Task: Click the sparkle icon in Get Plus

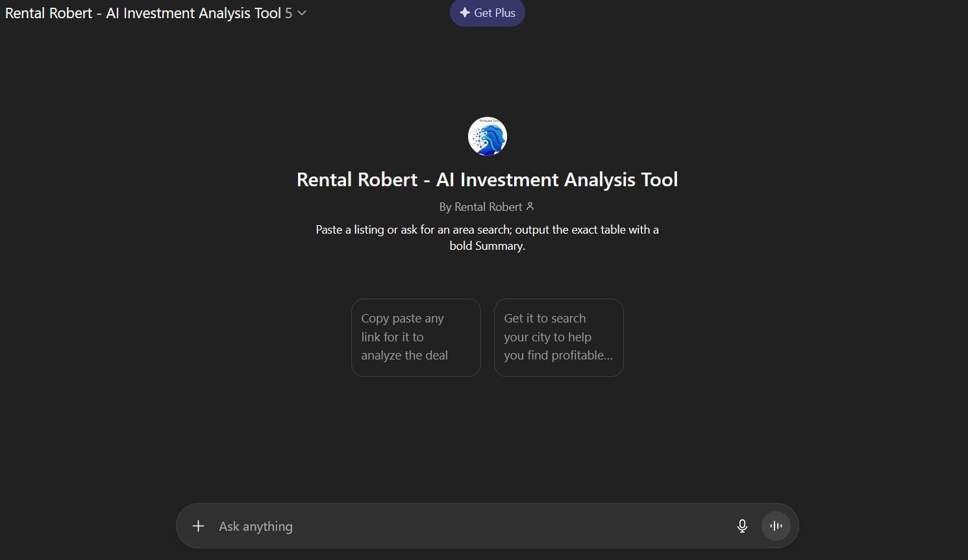Action: [x=465, y=13]
